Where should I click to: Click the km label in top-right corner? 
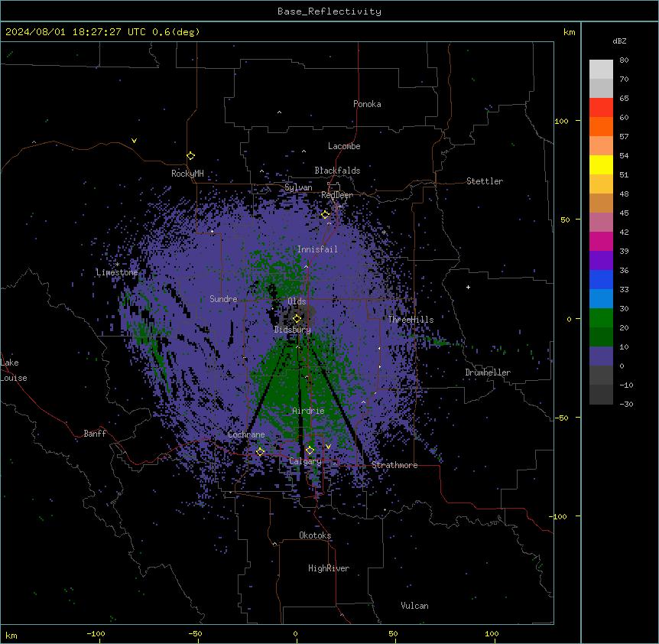click(x=570, y=32)
